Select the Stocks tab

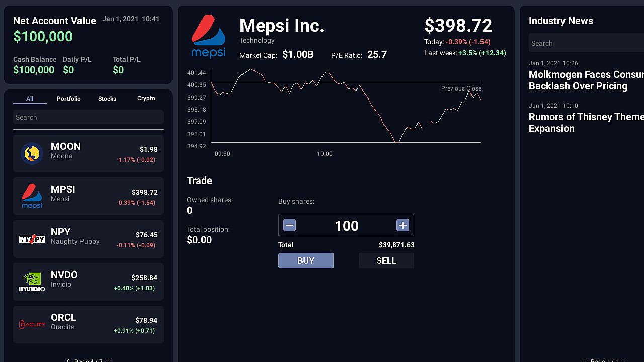click(107, 99)
